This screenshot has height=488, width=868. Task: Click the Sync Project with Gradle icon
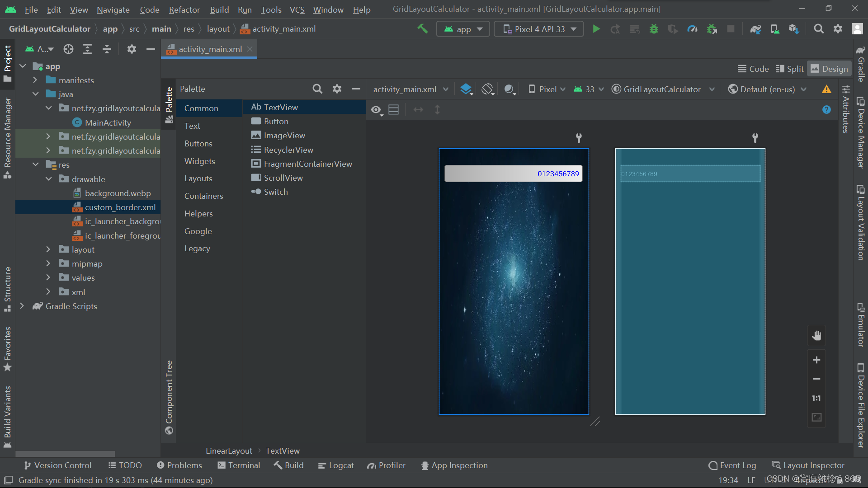(755, 28)
